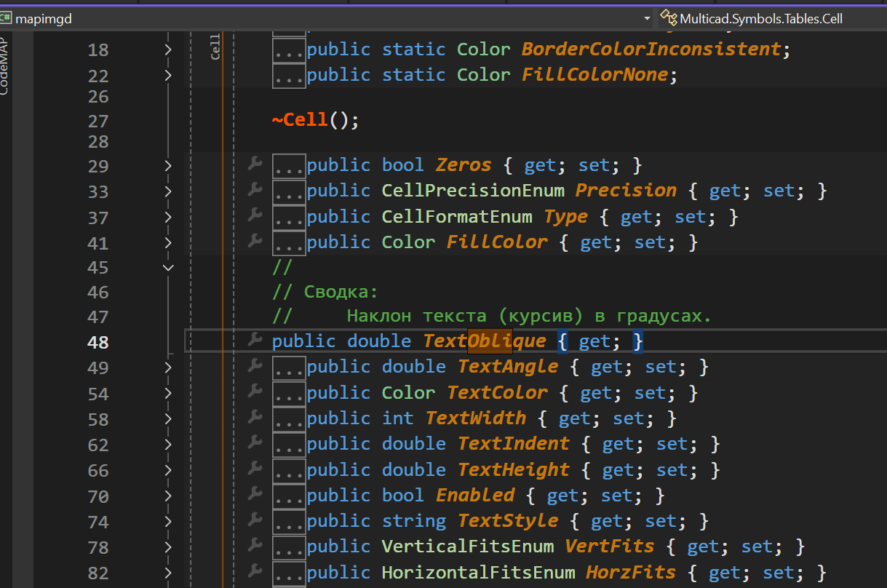Open the Multicad.Symbols.Tables.Cell type dropdown
This screenshot has width=887, height=588.
[760, 18]
